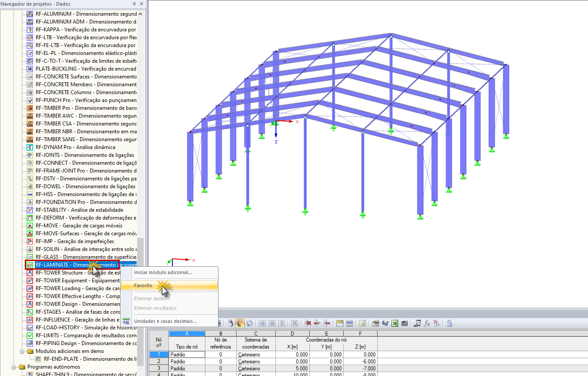
Task: Collapse the Programas autónomos folder
Action: (13, 367)
